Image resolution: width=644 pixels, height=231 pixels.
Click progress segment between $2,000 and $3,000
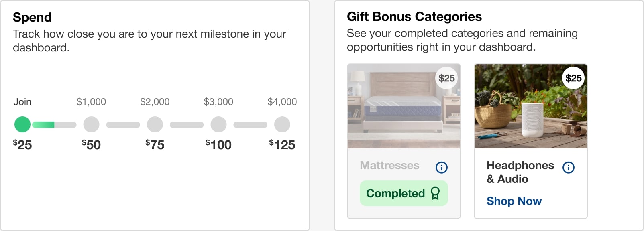[187, 125]
